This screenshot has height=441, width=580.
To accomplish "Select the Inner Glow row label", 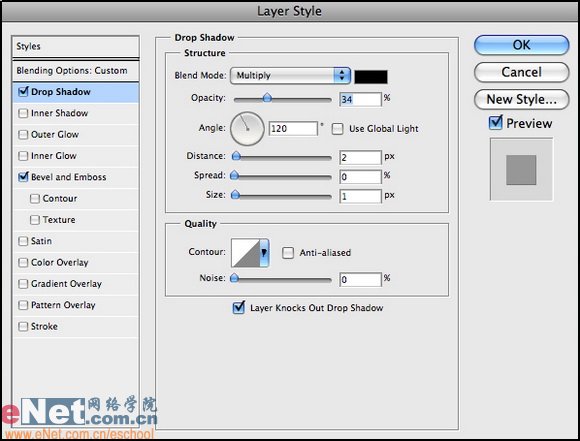I will coord(54,156).
